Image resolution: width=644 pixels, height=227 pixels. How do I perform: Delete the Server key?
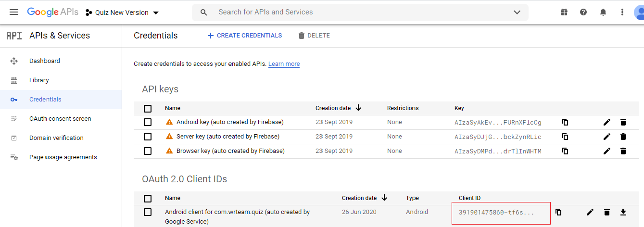point(623,137)
